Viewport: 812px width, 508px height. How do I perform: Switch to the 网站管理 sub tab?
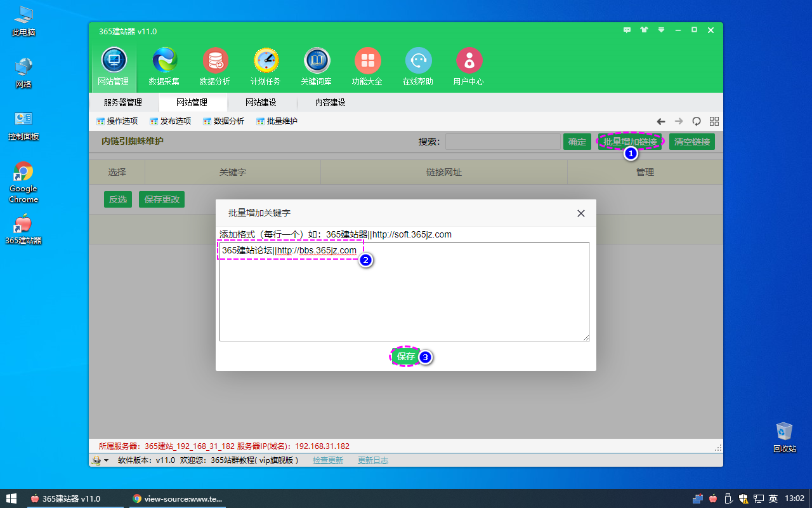tap(192, 102)
